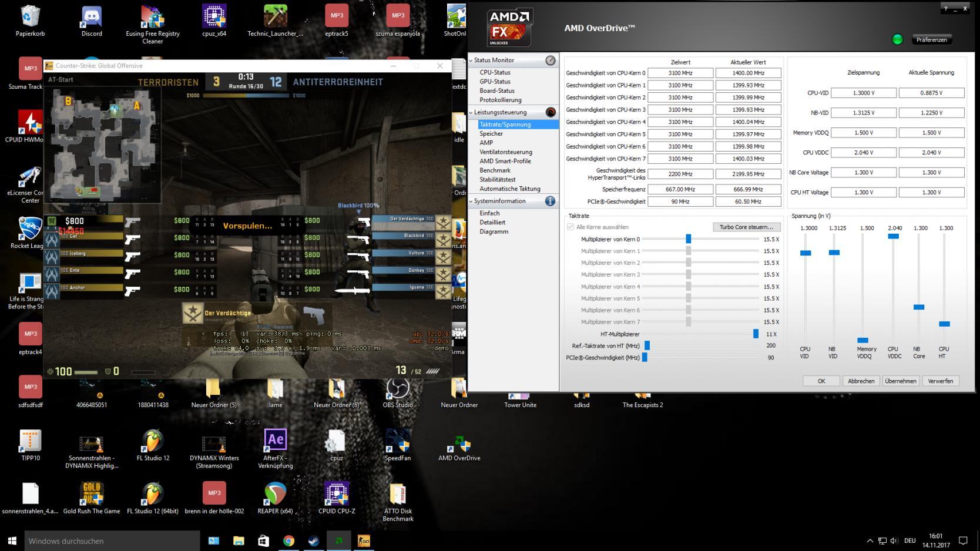Click the OK button
Viewport: 980px width, 551px height.
(821, 381)
